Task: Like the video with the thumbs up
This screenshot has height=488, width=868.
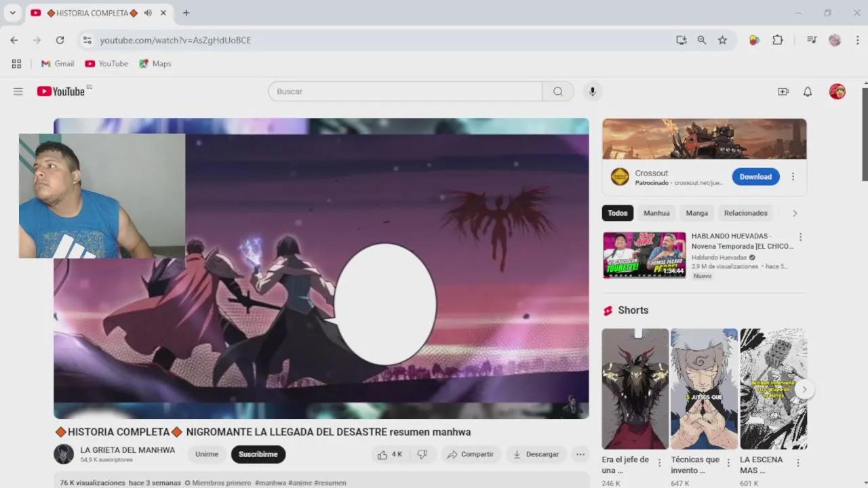Action: (382, 454)
